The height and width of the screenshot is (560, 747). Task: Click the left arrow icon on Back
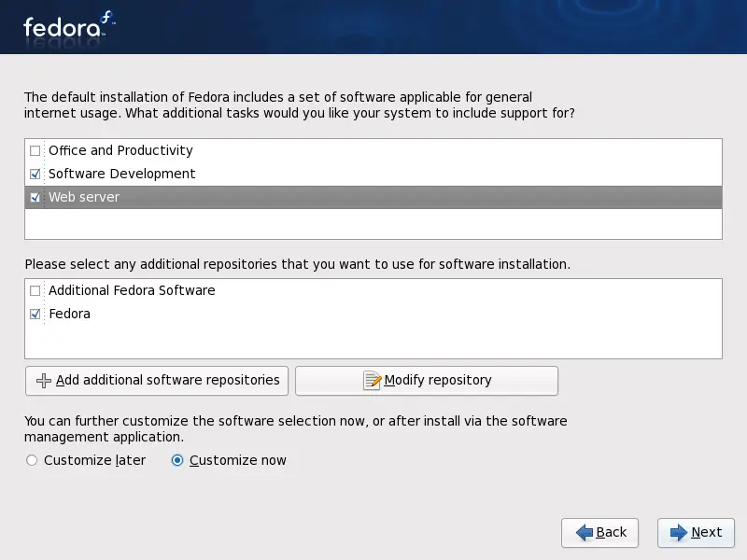click(x=585, y=533)
